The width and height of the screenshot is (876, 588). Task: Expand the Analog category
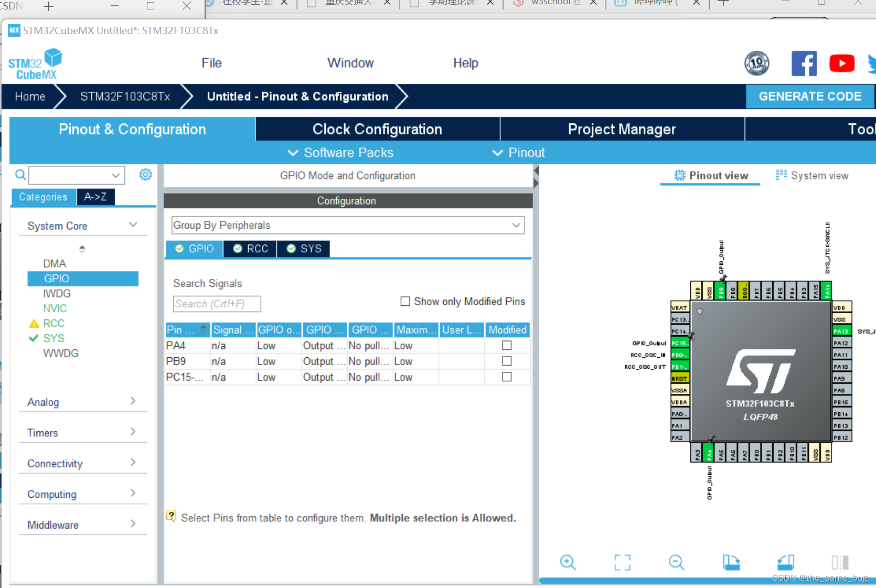[133, 401]
